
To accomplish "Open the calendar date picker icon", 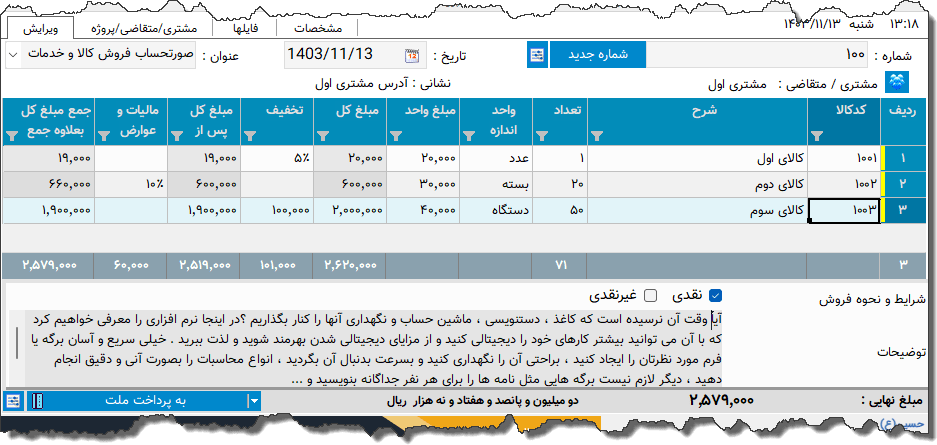I will [412, 56].
